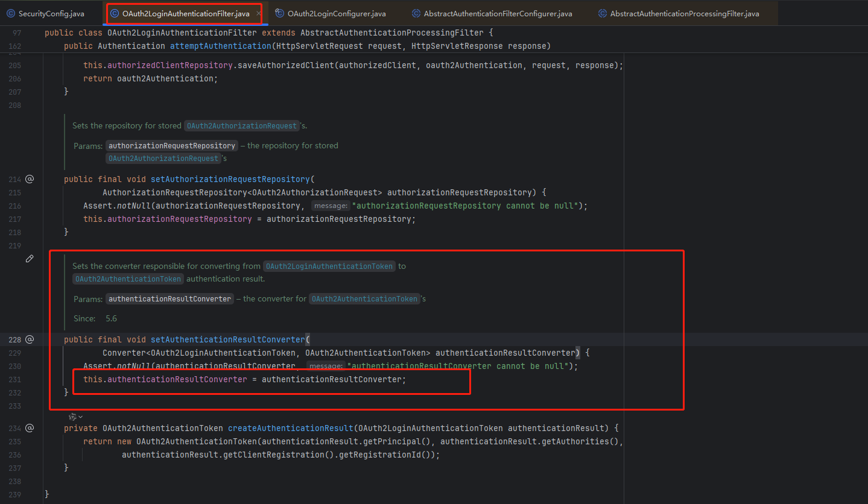Close the OAuth2LoginAuthenticationFilter.java tab
This screenshot has height=504, width=868.
point(258,12)
